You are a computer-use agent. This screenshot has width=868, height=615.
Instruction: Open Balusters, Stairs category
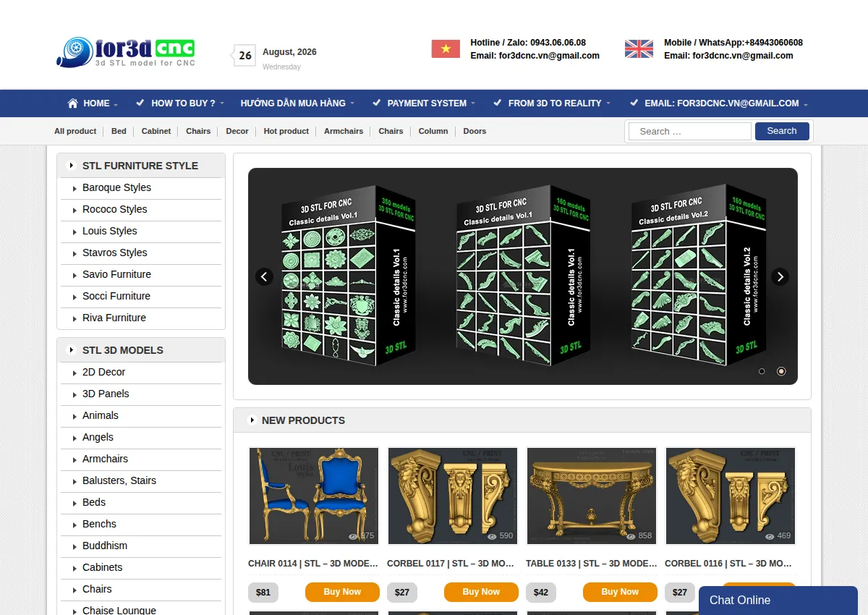[x=119, y=480]
